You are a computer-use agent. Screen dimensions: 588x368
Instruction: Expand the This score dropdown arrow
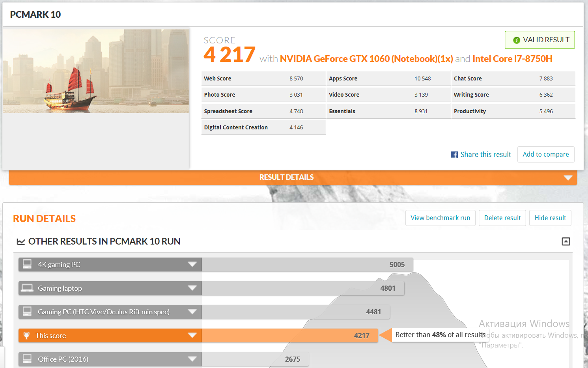tap(192, 335)
